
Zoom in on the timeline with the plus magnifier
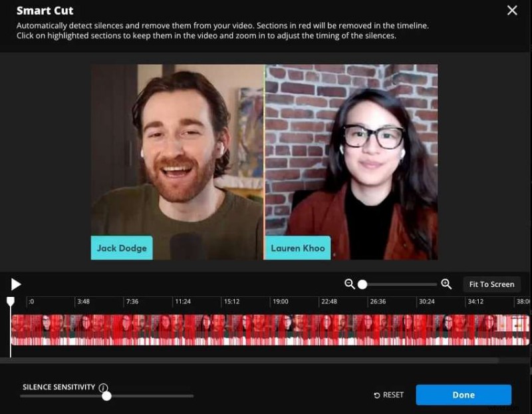446,284
